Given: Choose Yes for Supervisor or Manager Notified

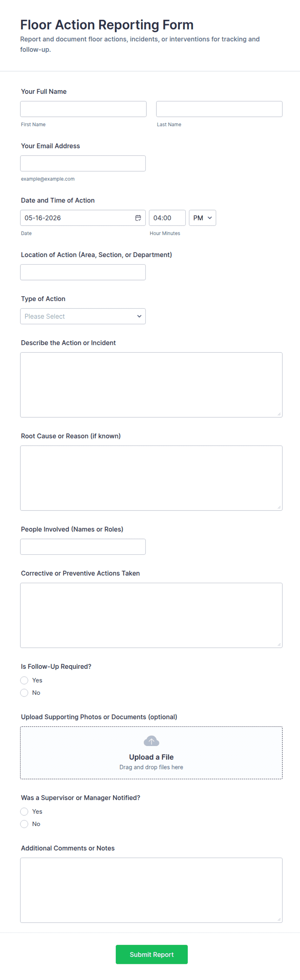Looking at the screenshot, I should pos(24,812).
